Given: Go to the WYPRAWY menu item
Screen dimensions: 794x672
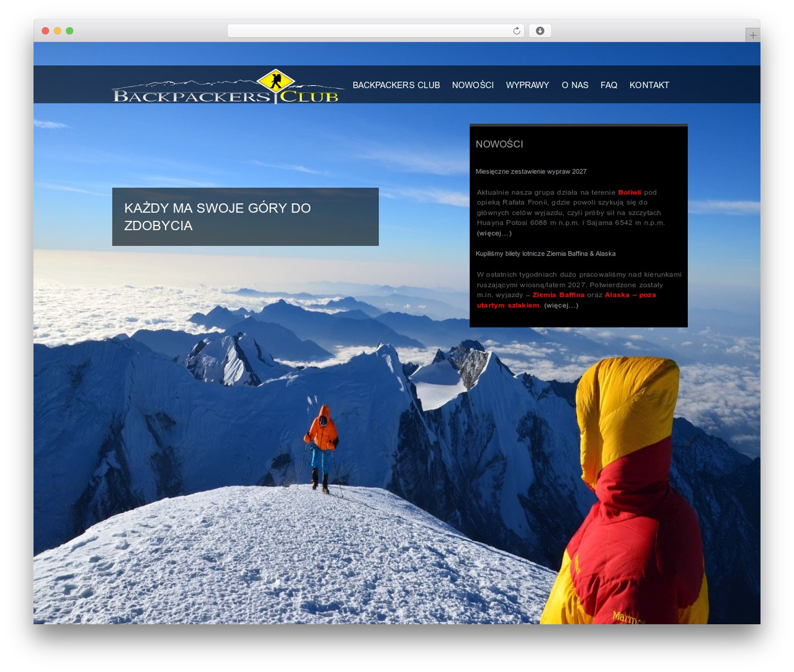Looking at the screenshot, I should (527, 85).
